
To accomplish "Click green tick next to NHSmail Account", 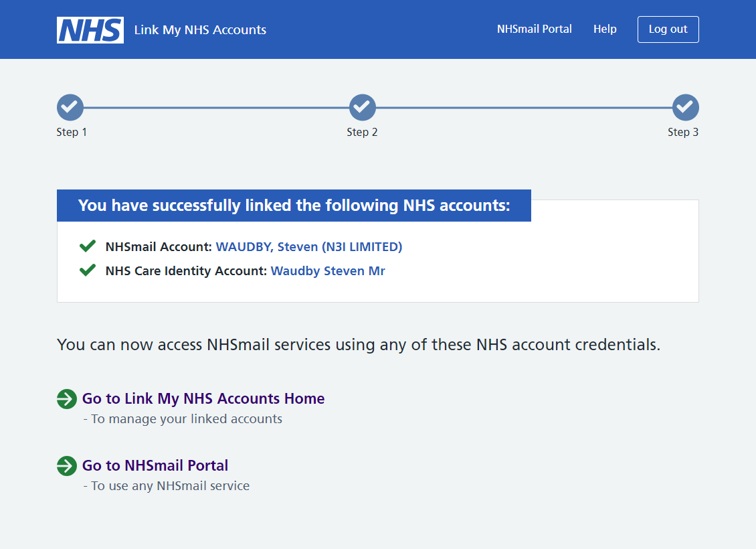I will pyautogui.click(x=88, y=246).
